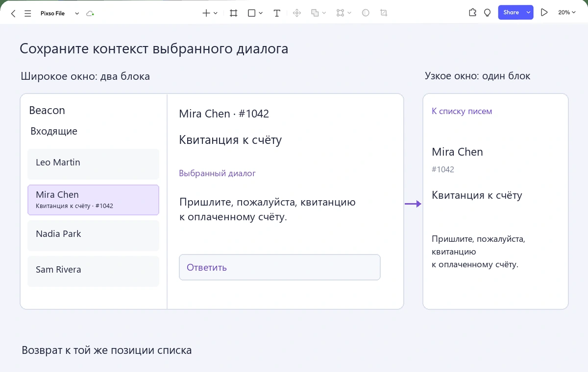Click the К списку писем link
The height and width of the screenshot is (372, 588).
462,111
